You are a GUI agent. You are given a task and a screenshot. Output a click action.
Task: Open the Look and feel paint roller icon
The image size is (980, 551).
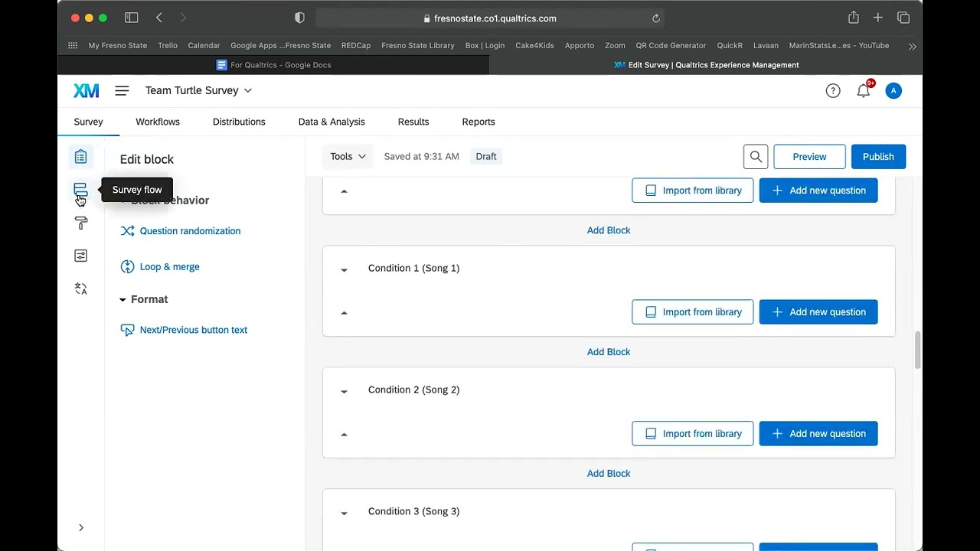click(80, 223)
